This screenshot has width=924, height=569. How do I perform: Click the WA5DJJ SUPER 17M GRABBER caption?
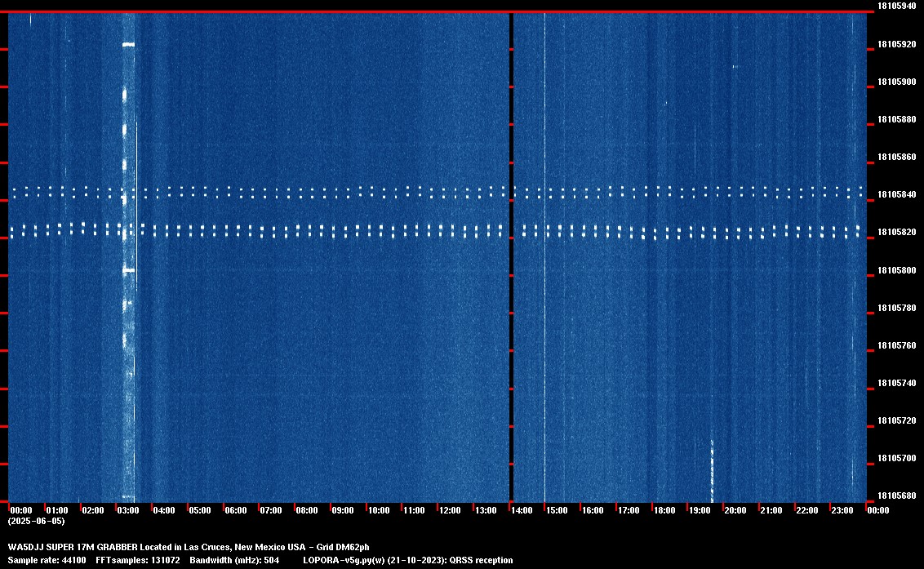pos(189,547)
